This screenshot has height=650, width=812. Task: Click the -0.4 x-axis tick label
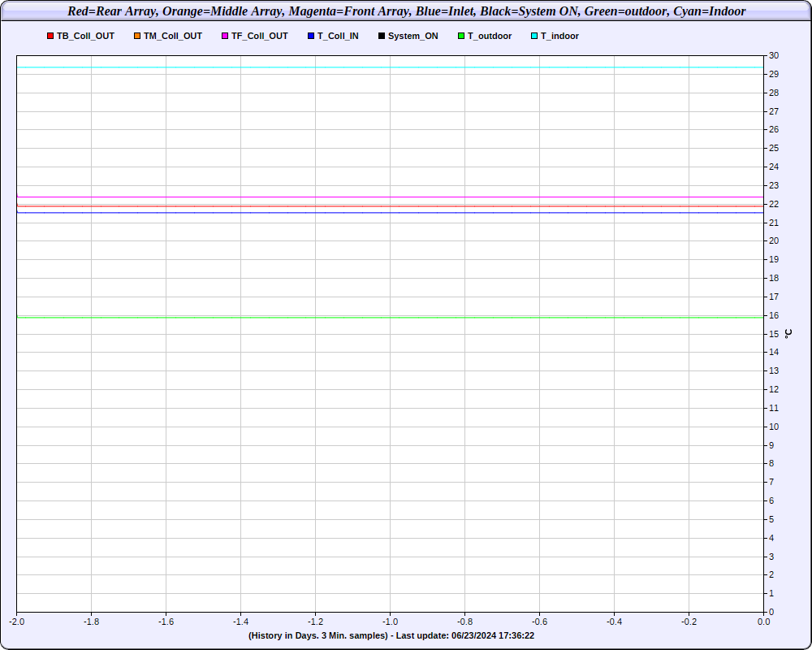(x=614, y=622)
